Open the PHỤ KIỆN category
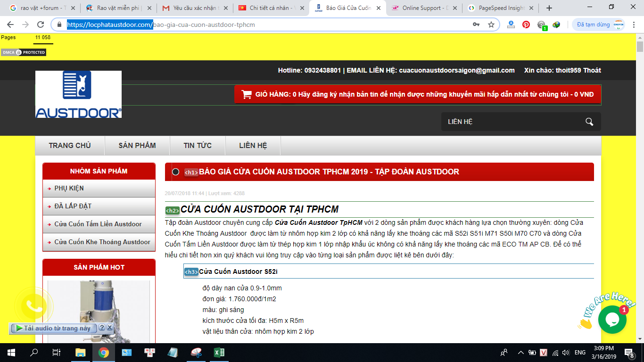Viewport: 644px width, 362px height. tap(99, 189)
